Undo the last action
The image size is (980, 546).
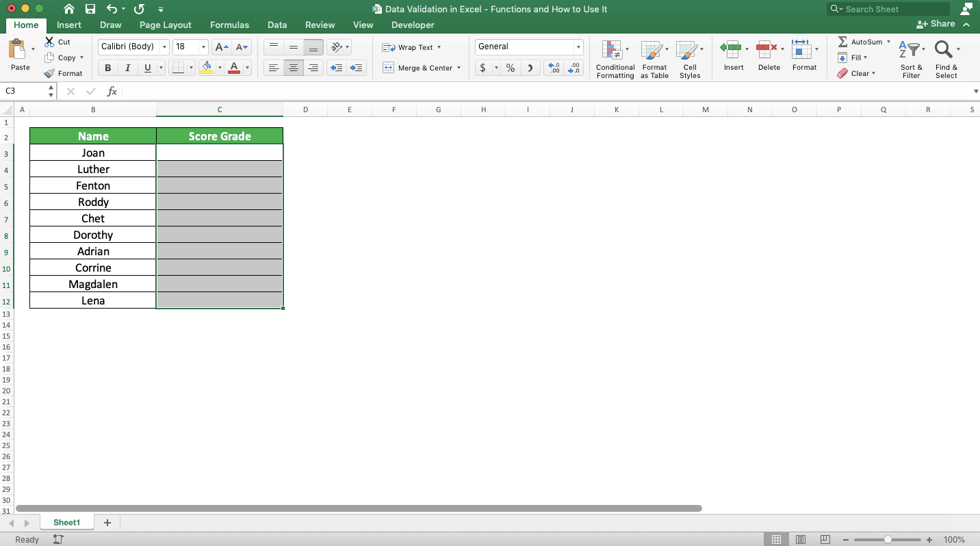[x=112, y=10]
